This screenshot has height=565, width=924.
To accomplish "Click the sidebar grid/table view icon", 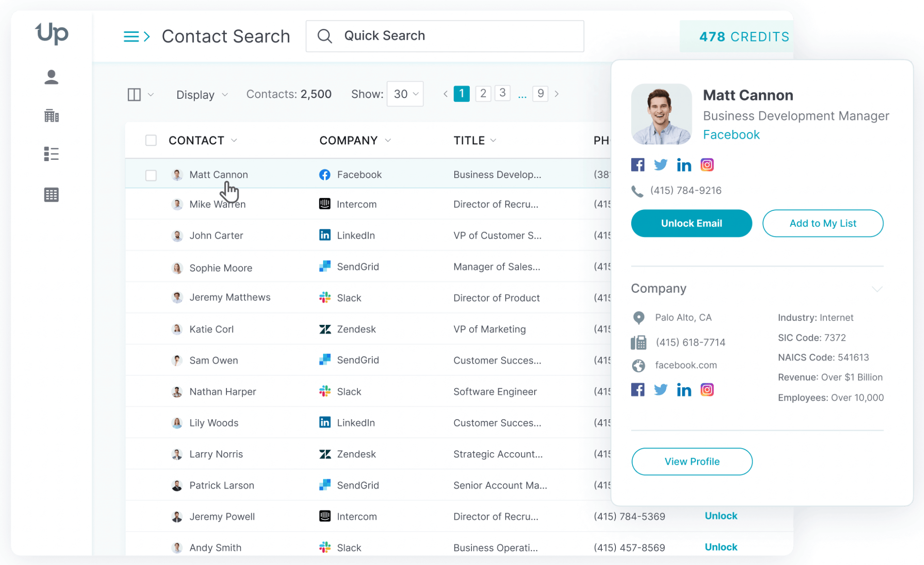I will point(51,194).
